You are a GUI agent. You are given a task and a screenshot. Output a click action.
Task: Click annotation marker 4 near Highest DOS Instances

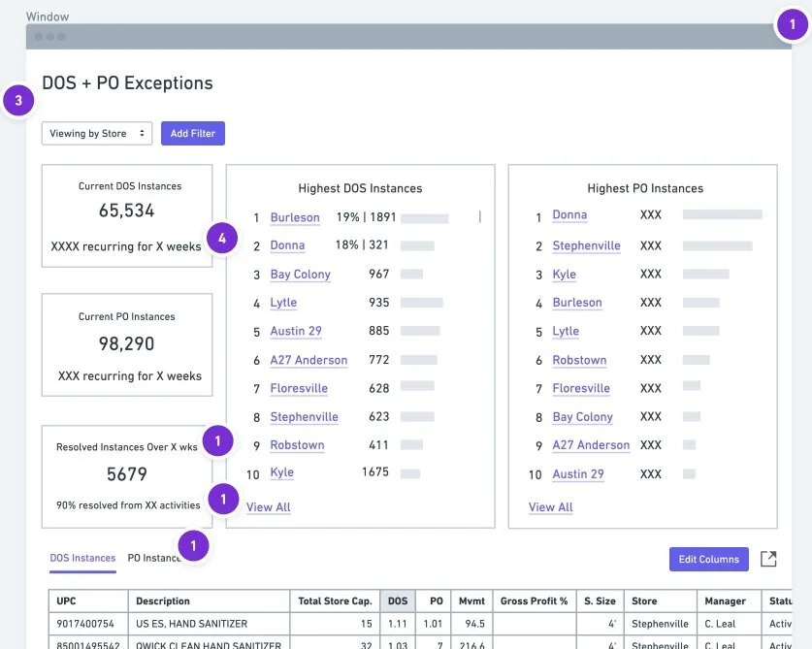point(220,236)
